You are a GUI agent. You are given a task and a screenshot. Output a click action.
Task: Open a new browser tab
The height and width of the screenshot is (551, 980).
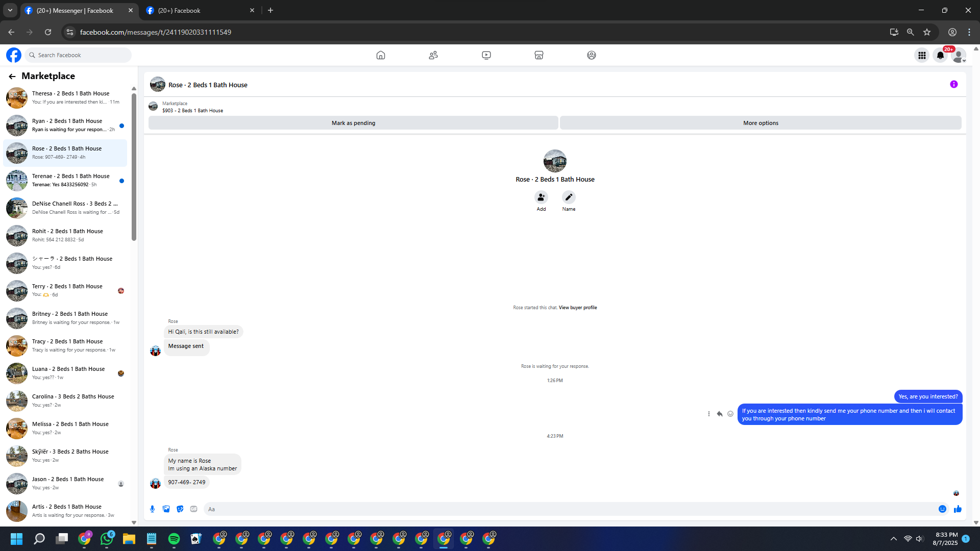[x=271, y=10]
